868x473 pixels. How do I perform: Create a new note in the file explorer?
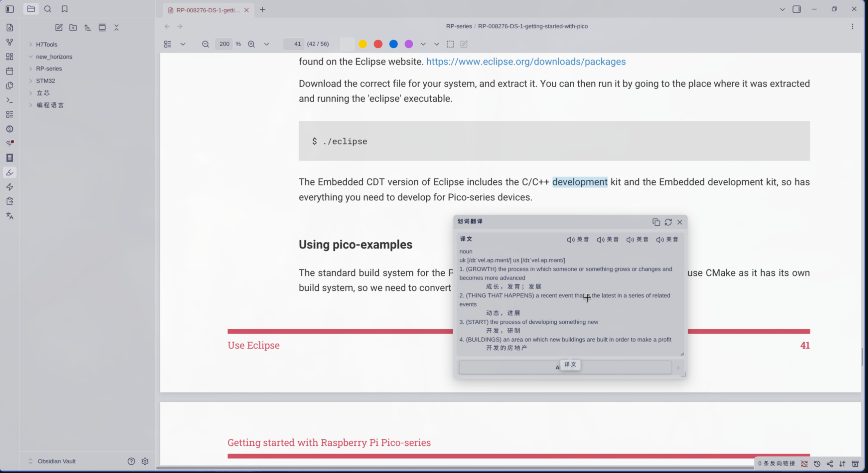59,28
